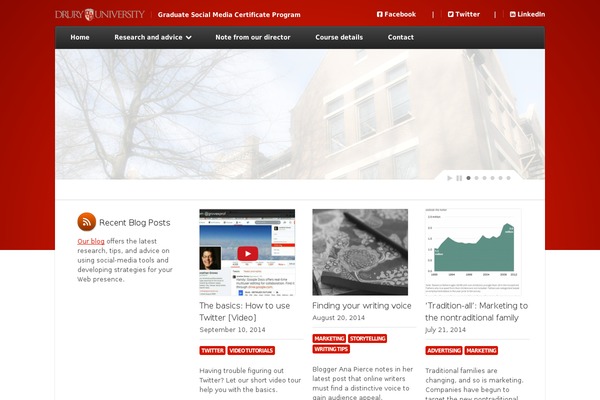Click the hero slideshow building image
This screenshot has width=600, height=400.
tap(300, 114)
